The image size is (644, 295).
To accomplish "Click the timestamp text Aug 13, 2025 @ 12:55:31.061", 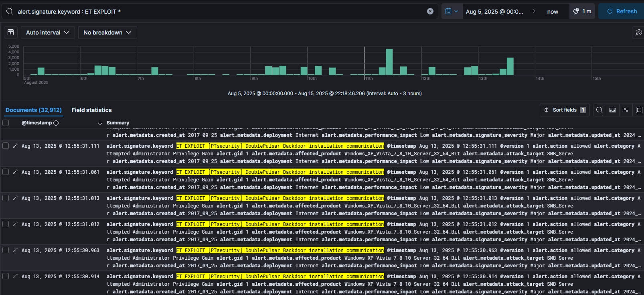I will pyautogui.click(x=61, y=172).
